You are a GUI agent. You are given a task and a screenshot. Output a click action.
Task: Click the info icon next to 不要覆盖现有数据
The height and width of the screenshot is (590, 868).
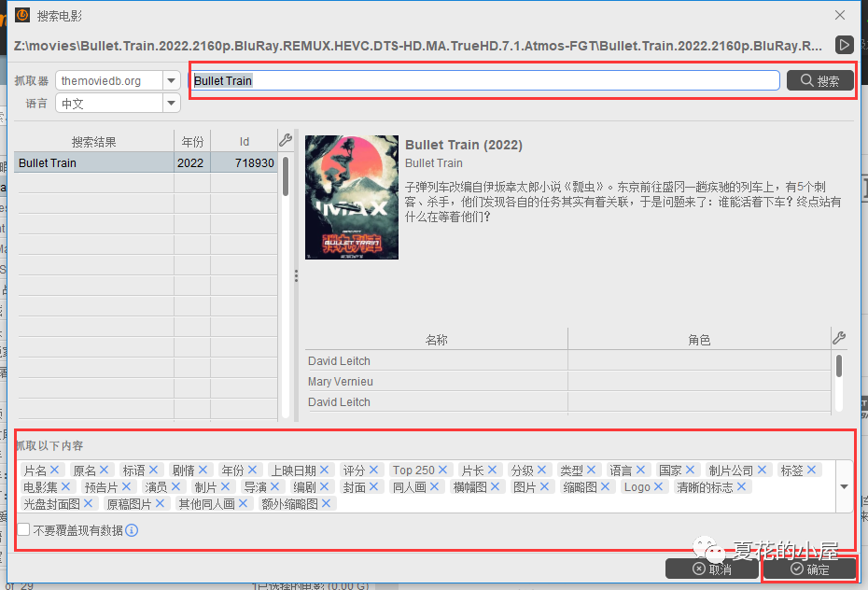coord(132,530)
